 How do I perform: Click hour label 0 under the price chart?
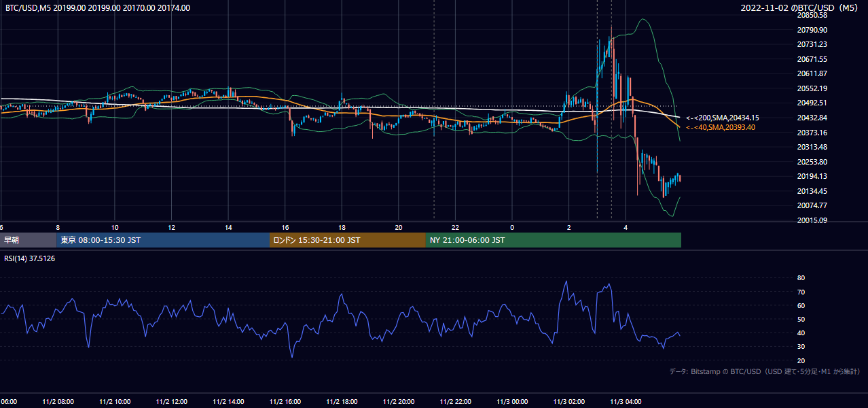512,227
